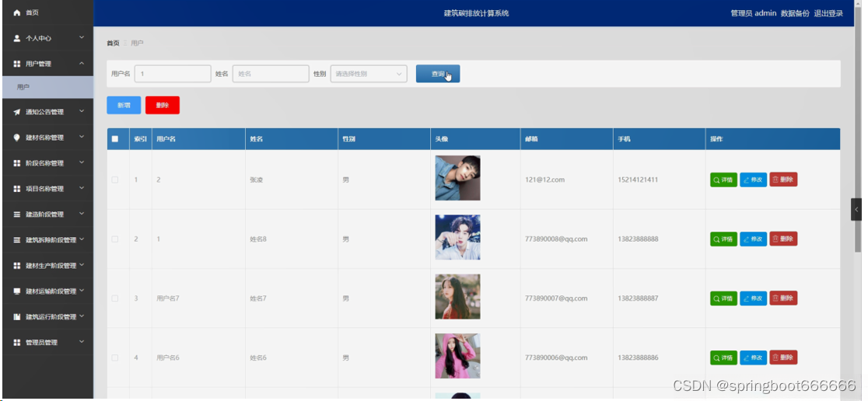Click the 用户名 input field
Viewport: 868px width, 401px height.
172,74
